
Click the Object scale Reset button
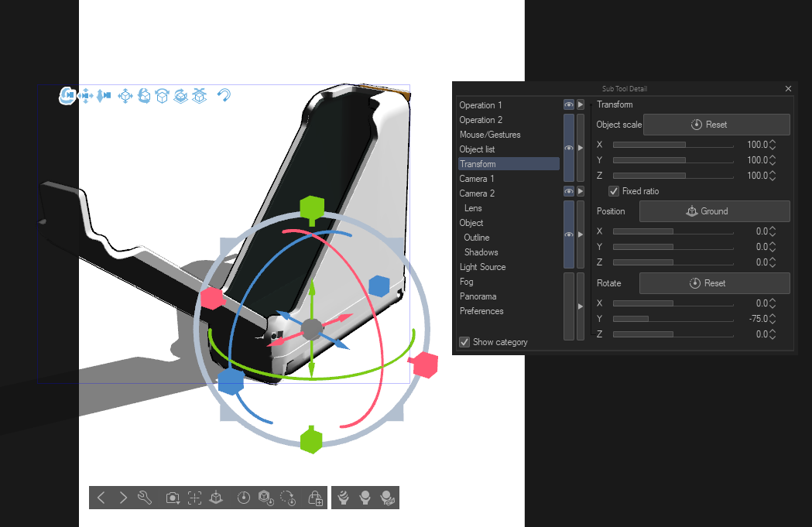click(716, 125)
